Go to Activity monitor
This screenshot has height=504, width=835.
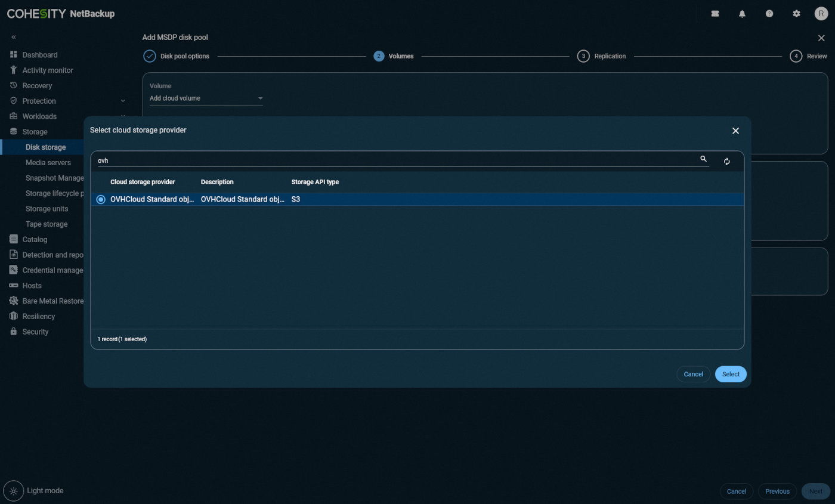click(x=48, y=70)
